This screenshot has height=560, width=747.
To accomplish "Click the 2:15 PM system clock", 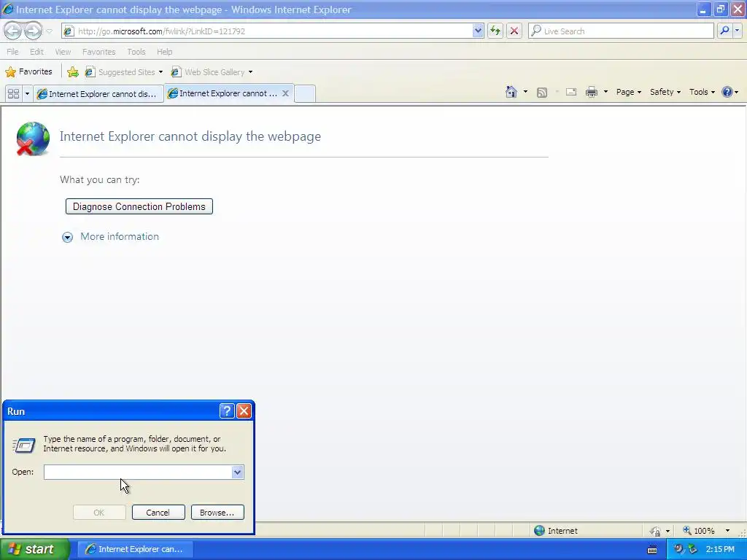I will point(720,549).
